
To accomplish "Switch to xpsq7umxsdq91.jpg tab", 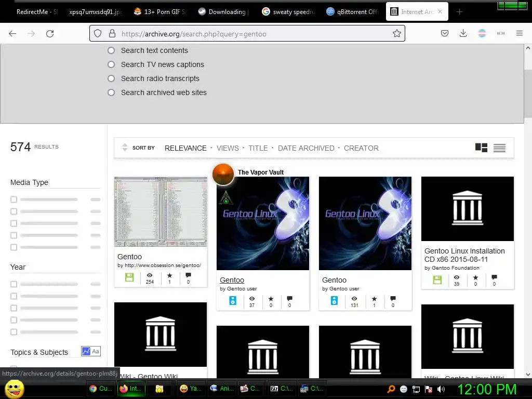I will (96, 12).
